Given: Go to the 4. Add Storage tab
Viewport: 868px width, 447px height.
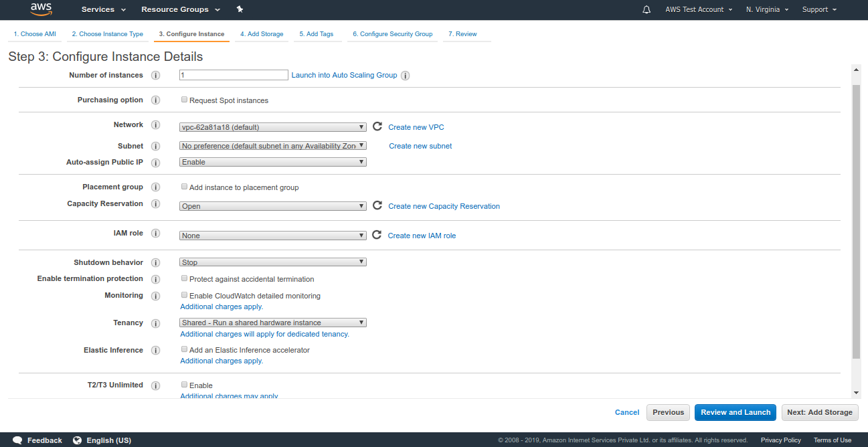Looking at the screenshot, I should click(x=262, y=34).
